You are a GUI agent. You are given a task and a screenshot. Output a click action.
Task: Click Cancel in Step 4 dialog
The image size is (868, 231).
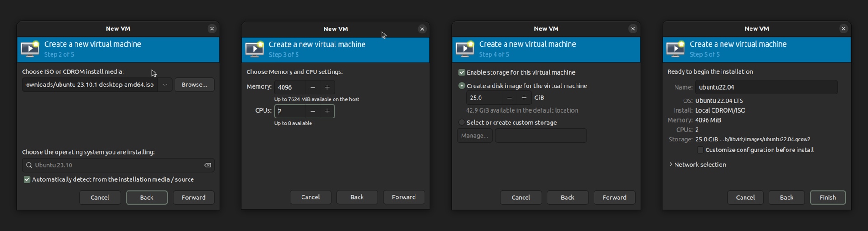(521, 198)
